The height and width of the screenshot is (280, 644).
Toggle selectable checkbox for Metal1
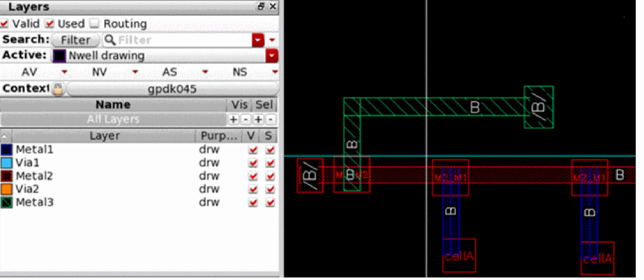pos(270,150)
